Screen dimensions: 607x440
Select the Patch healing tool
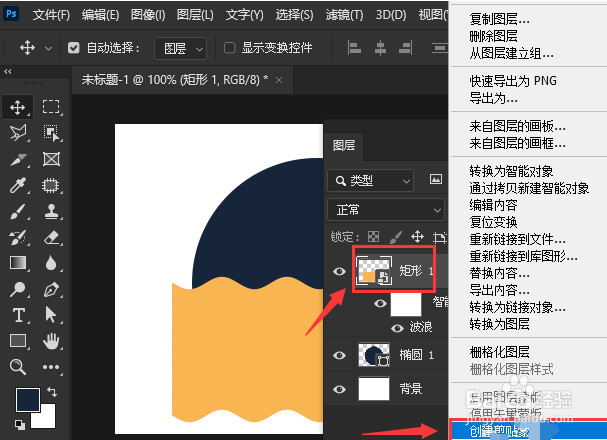coord(51,185)
